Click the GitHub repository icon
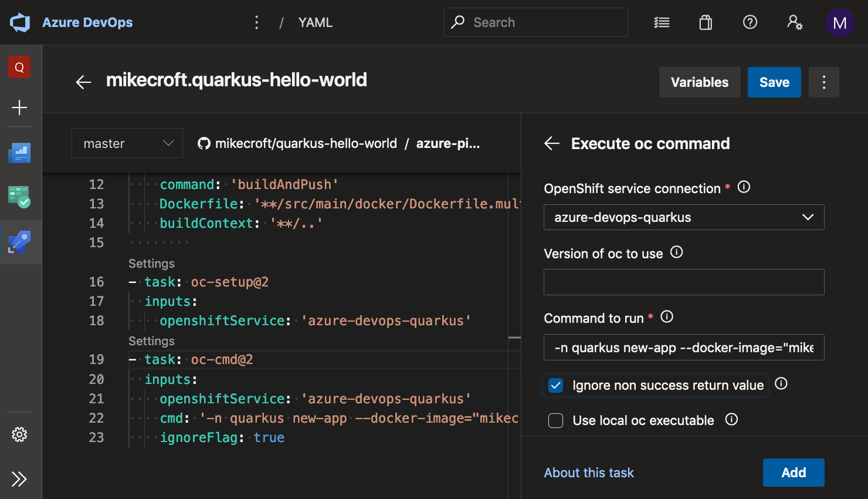The height and width of the screenshot is (499, 868). [204, 143]
